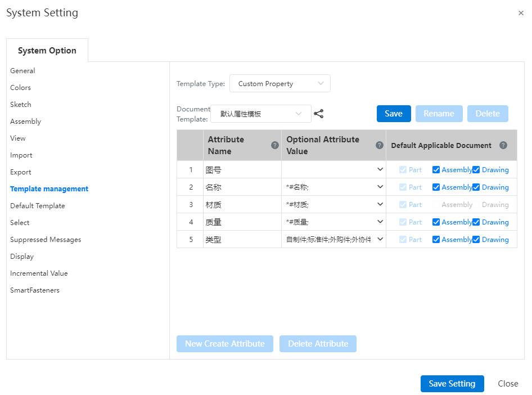Click the share icon beside Document Template
The width and height of the screenshot is (532, 395).
(x=318, y=114)
